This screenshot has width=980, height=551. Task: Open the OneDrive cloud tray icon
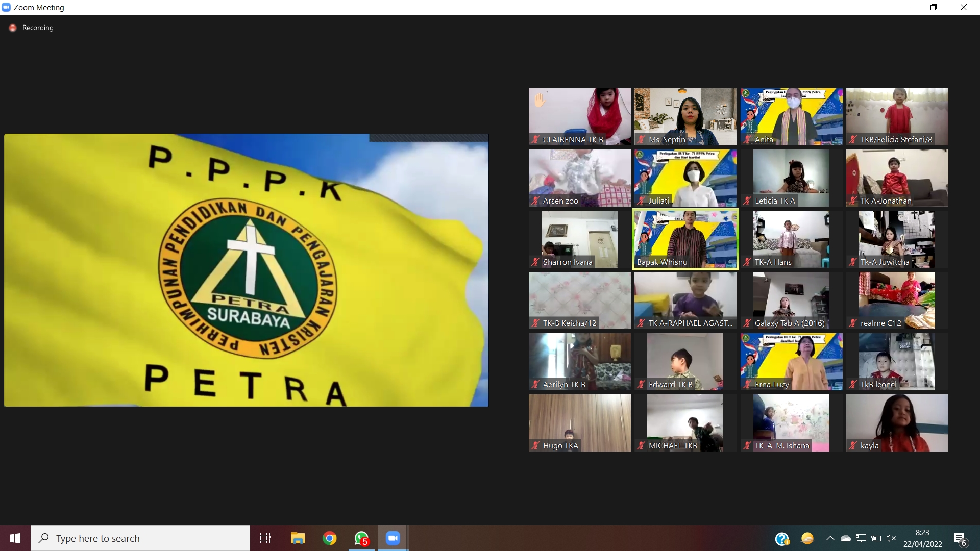[x=846, y=538]
